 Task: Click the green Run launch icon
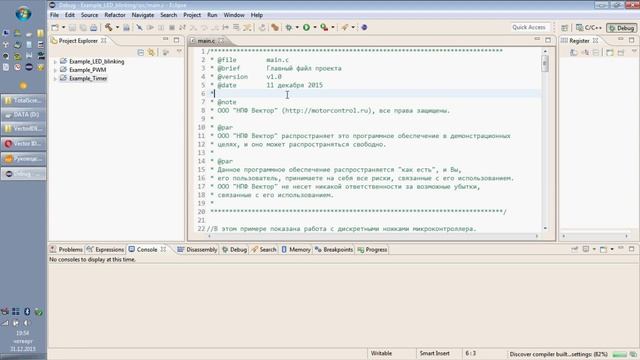(306, 27)
